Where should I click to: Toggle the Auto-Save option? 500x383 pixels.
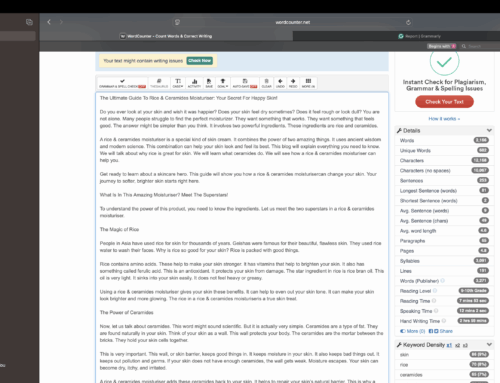[x=245, y=83]
